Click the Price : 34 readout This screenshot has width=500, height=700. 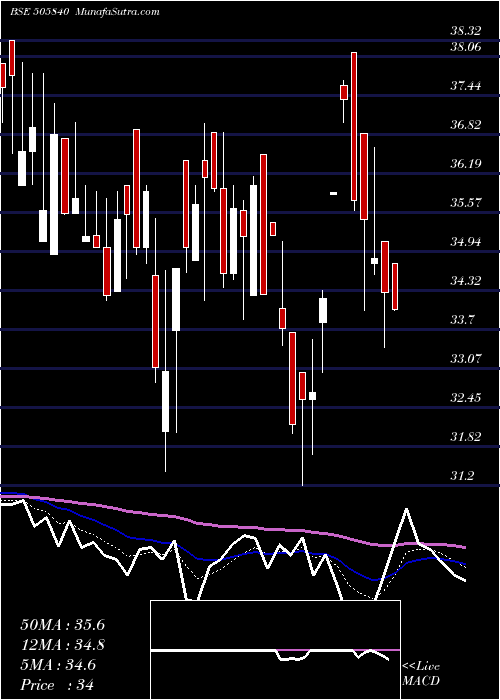click(57, 685)
